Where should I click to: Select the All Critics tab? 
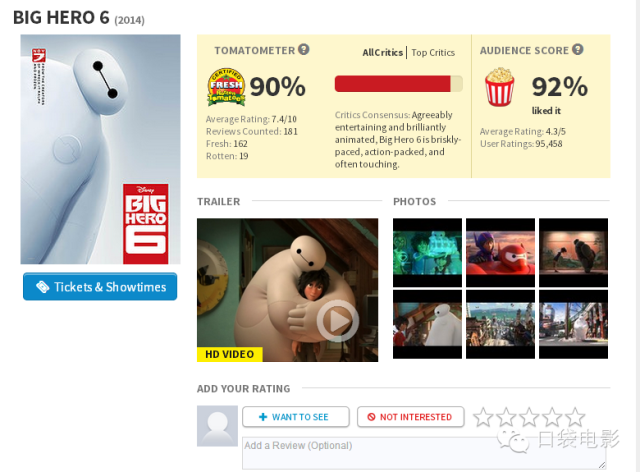(x=382, y=53)
